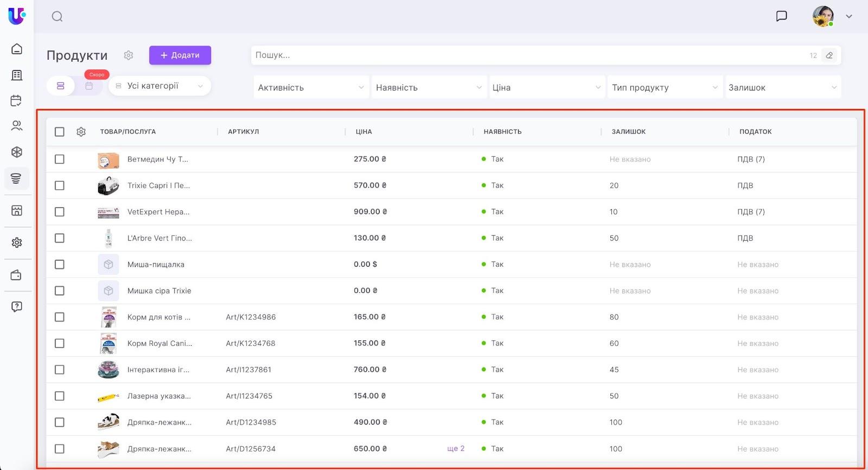The width and height of the screenshot is (868, 470).
Task: Tick the select-all checkbox in table header
Action: pyautogui.click(x=60, y=132)
